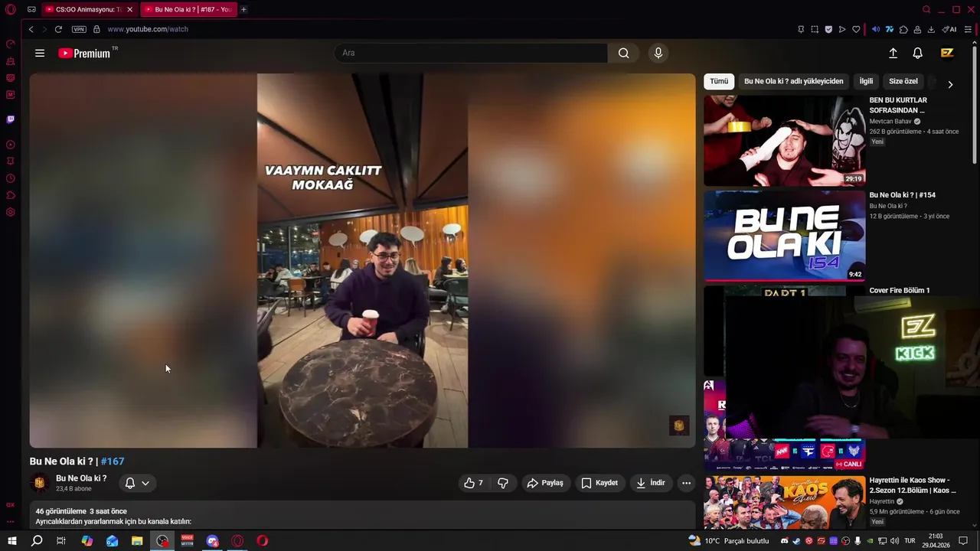980x551 pixels.
Task: Expand notification bell dropdown for channel
Action: click(x=138, y=483)
